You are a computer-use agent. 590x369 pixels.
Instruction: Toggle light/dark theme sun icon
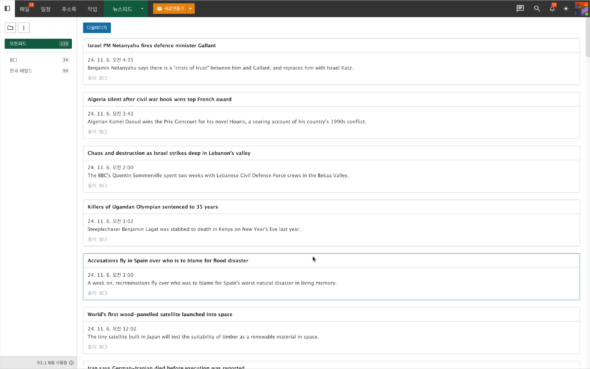pyautogui.click(x=566, y=8)
